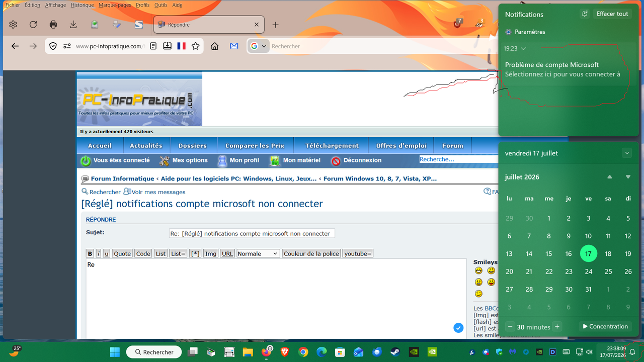This screenshot has width=644, height=362.
Task: Insert a Quote BBCode tag
Action: [x=122, y=253]
